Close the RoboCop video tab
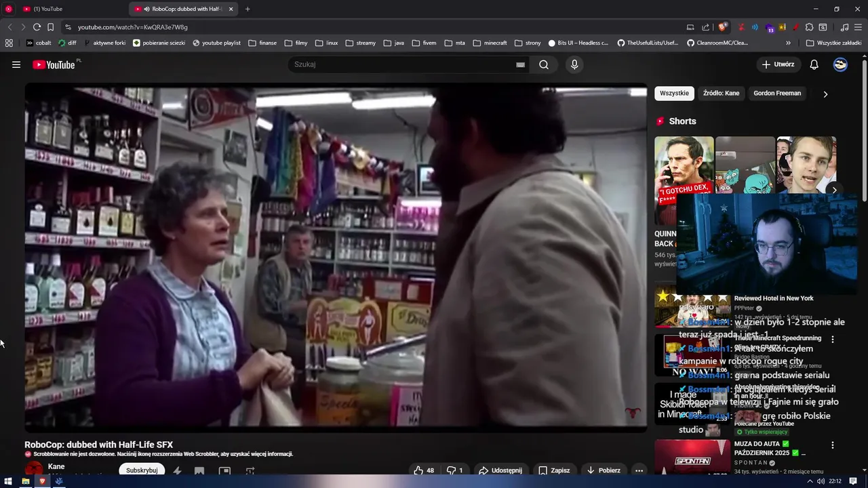This screenshot has height=488, width=868. [x=231, y=9]
